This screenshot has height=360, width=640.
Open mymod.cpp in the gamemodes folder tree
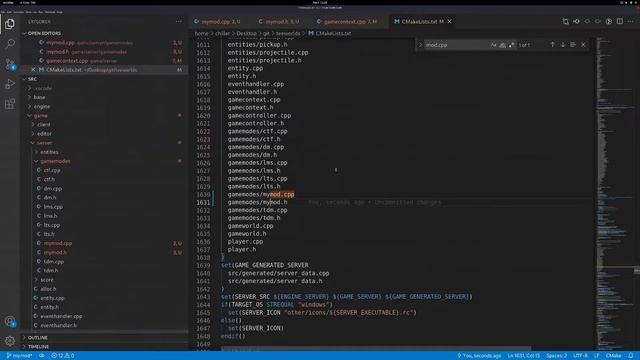click(x=58, y=243)
